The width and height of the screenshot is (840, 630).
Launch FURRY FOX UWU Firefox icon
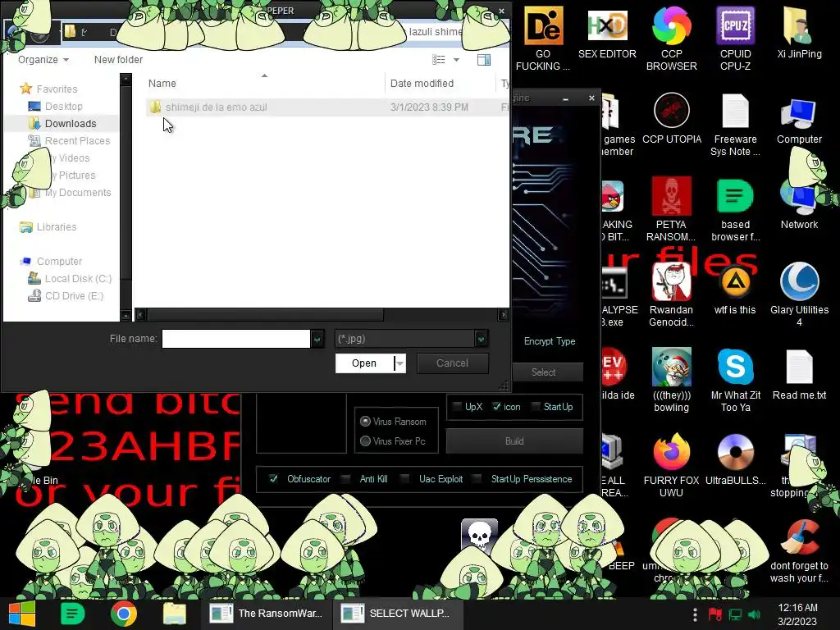pyautogui.click(x=671, y=466)
